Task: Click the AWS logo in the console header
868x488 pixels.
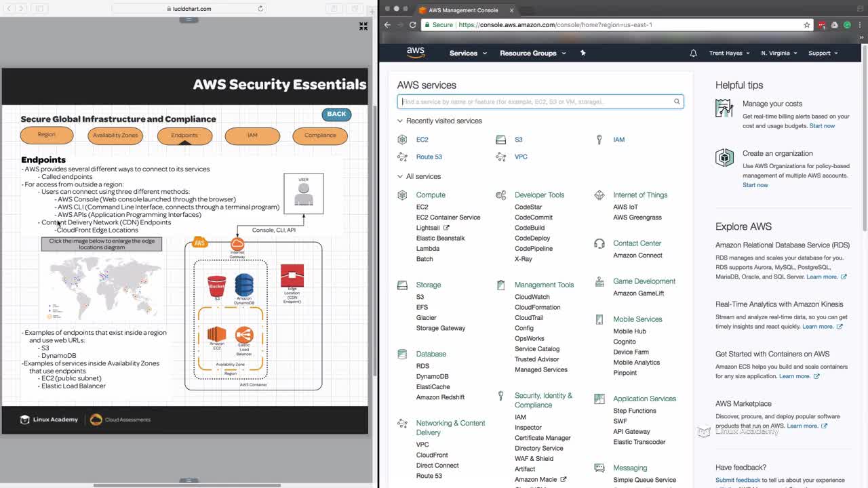Action: click(x=416, y=53)
